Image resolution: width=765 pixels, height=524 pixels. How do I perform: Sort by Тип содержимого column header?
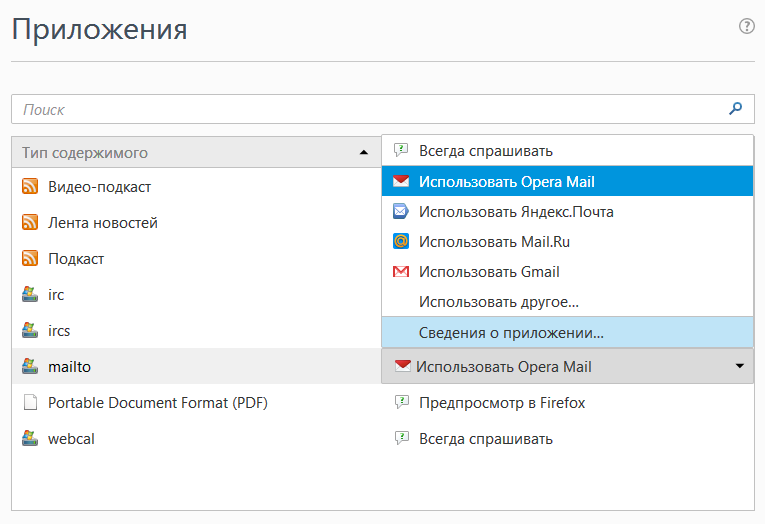196,153
